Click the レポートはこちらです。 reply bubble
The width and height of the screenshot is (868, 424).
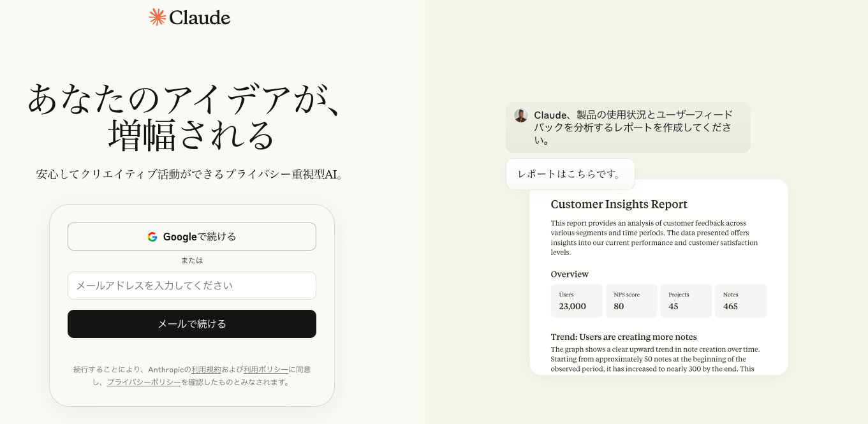click(570, 174)
